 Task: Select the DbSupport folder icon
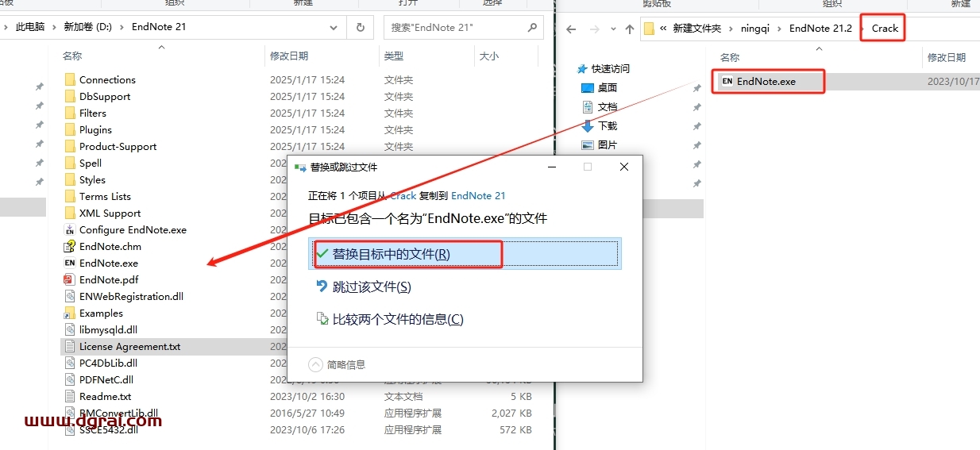click(70, 96)
